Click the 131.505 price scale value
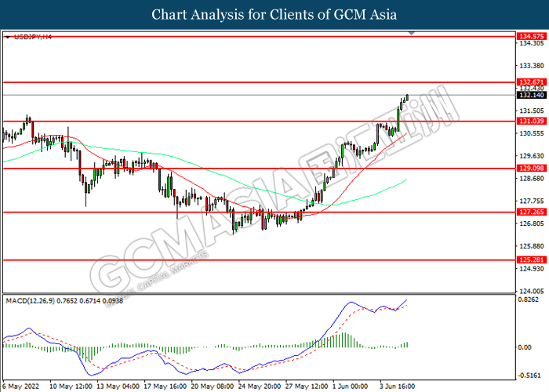Screen dimensions: 549x392 [532, 111]
